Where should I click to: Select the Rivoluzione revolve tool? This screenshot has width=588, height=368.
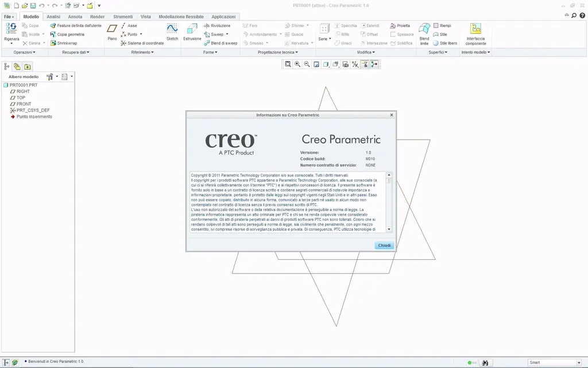217,25
